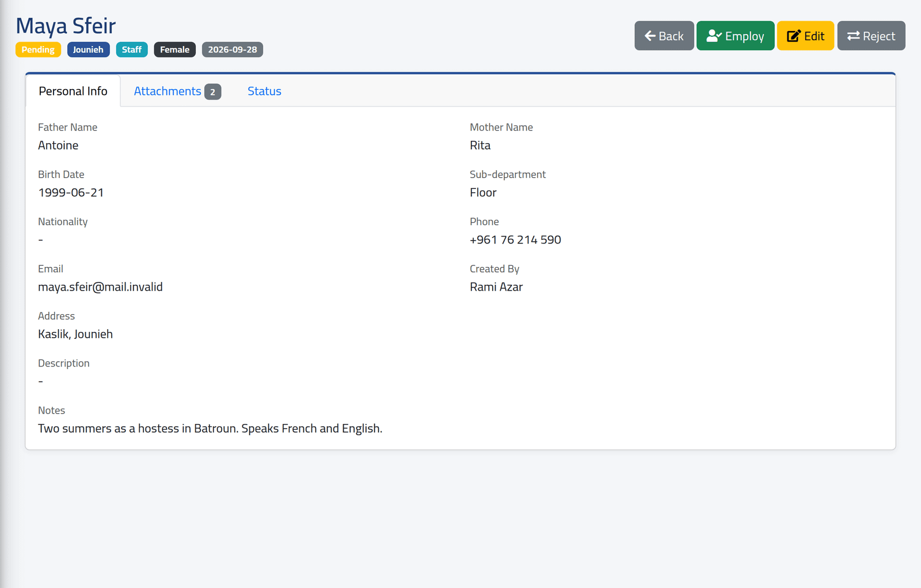The width and height of the screenshot is (921, 588).
Task: Select the Personal Info tab
Action: coord(73,91)
